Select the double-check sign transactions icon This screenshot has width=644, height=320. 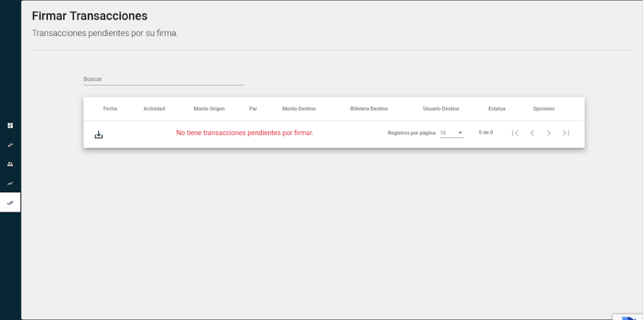point(10,202)
